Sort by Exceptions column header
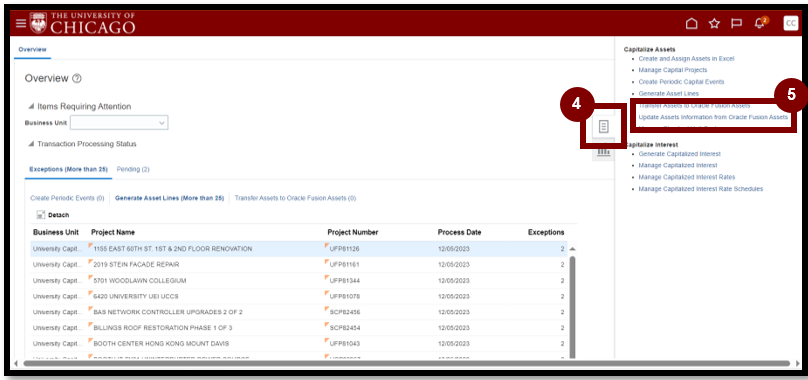 [x=546, y=233]
